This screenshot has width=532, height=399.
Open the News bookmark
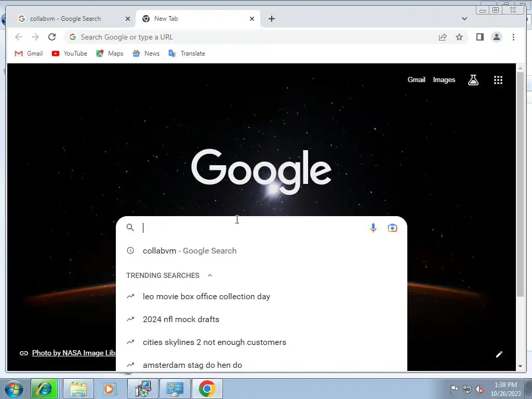[x=146, y=54]
